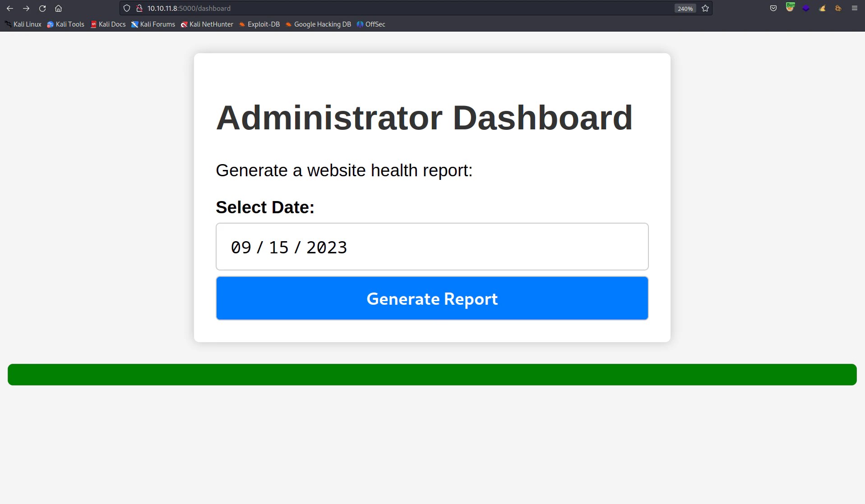Click the Administrator Dashboard heading
Screen dimensions: 865x504
coord(424,118)
